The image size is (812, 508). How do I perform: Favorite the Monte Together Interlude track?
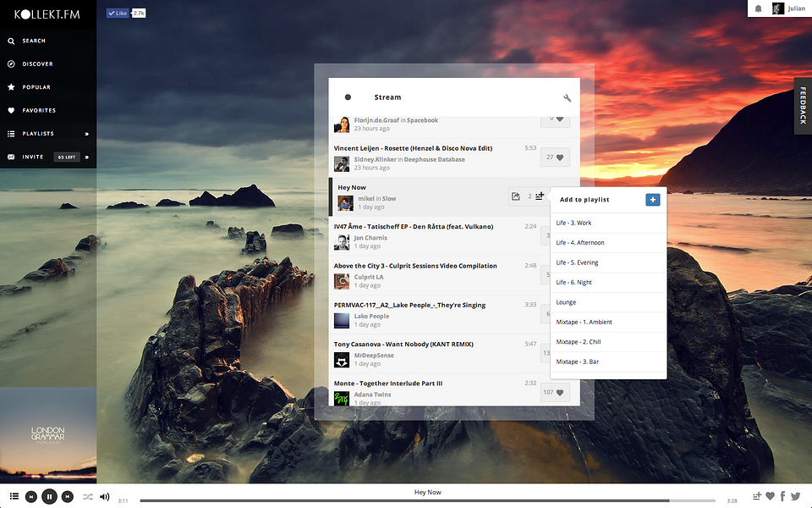point(555,392)
